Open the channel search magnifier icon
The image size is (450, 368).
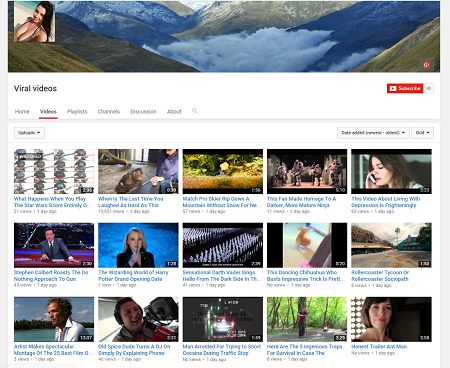pos(195,111)
